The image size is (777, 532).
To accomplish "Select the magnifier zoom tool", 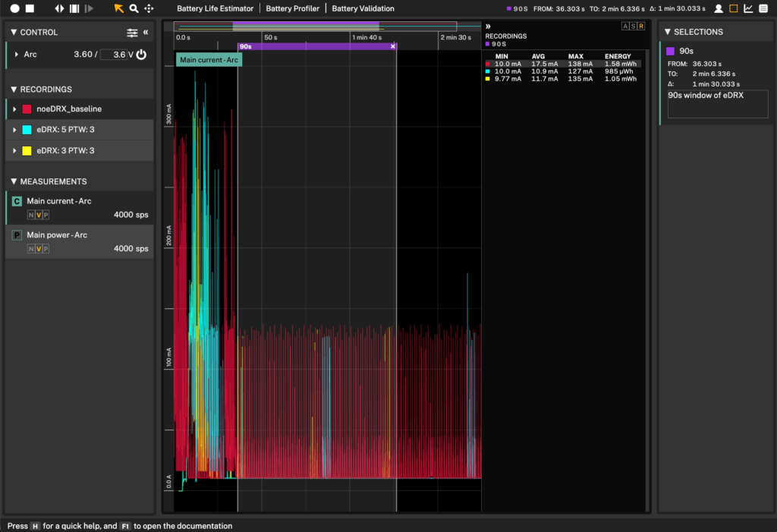I will coord(134,8).
